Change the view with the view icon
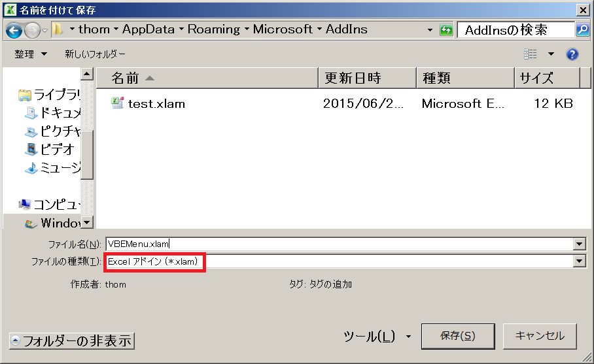Image resolution: width=594 pixels, height=364 pixels. pos(531,54)
